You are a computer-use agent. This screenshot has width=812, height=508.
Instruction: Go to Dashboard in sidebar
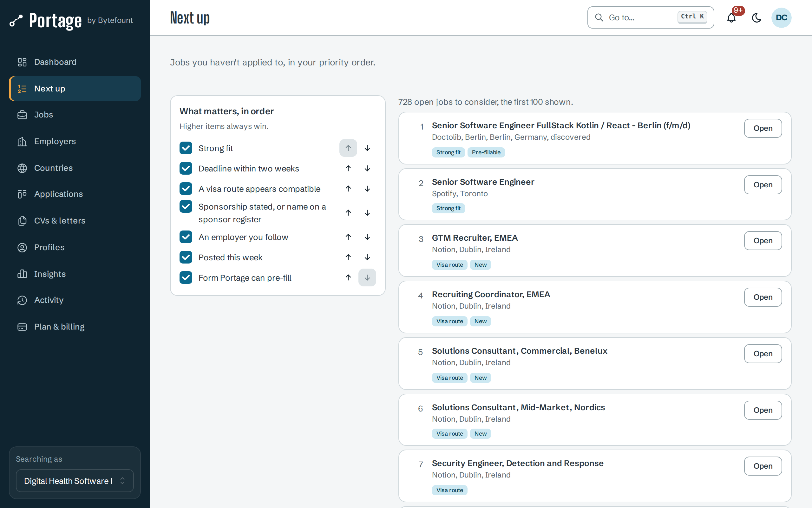pos(75,62)
